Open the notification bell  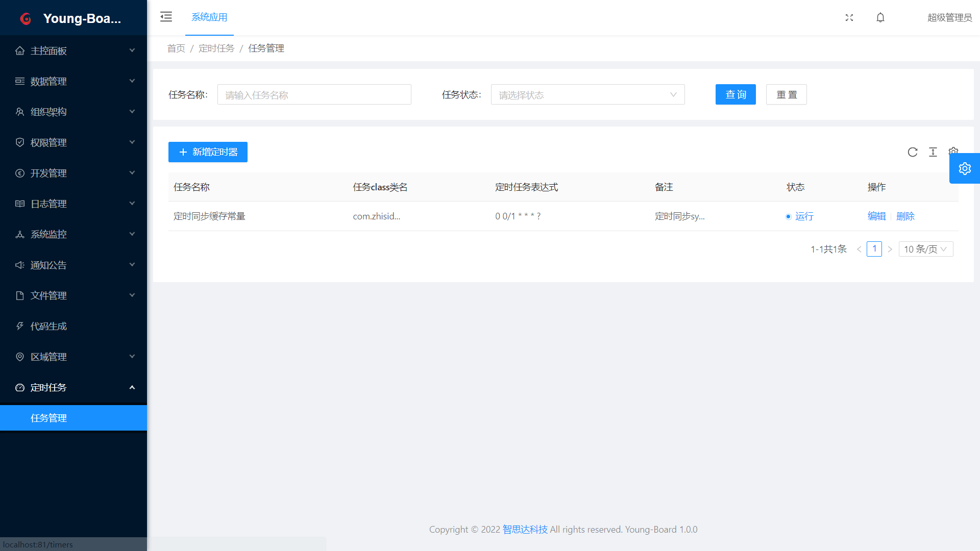[880, 17]
